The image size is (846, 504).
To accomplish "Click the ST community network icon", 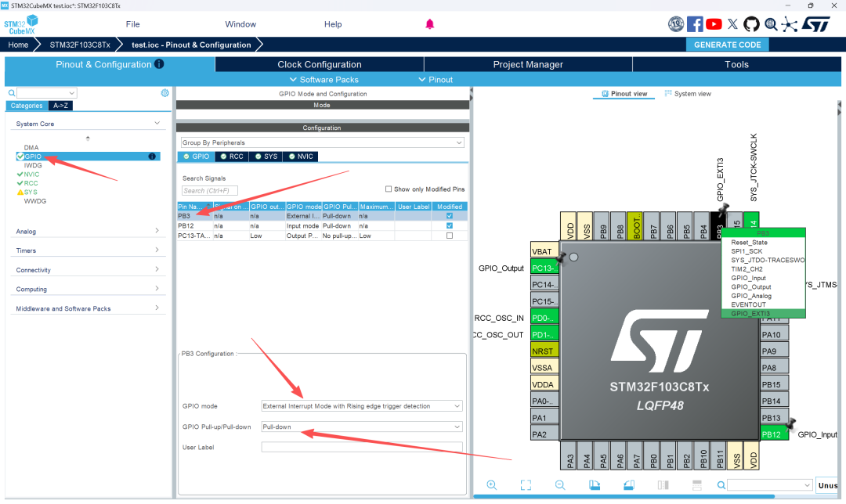I will point(790,24).
